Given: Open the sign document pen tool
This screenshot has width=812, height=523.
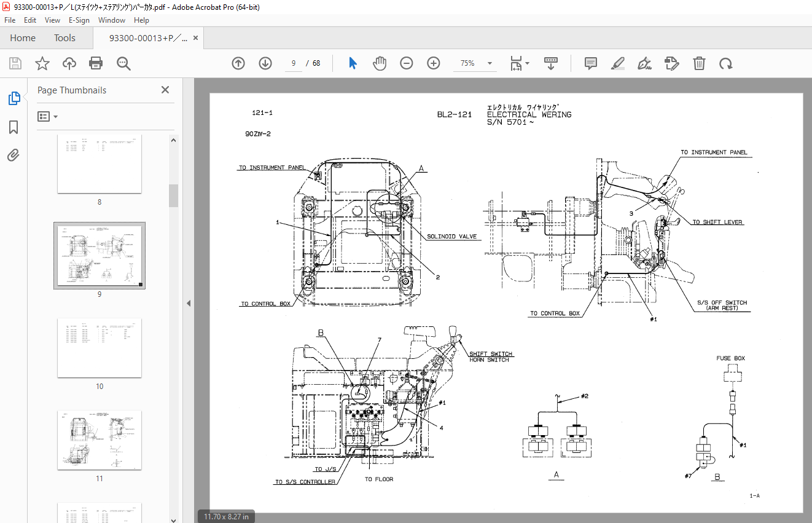Looking at the screenshot, I should tap(645, 63).
